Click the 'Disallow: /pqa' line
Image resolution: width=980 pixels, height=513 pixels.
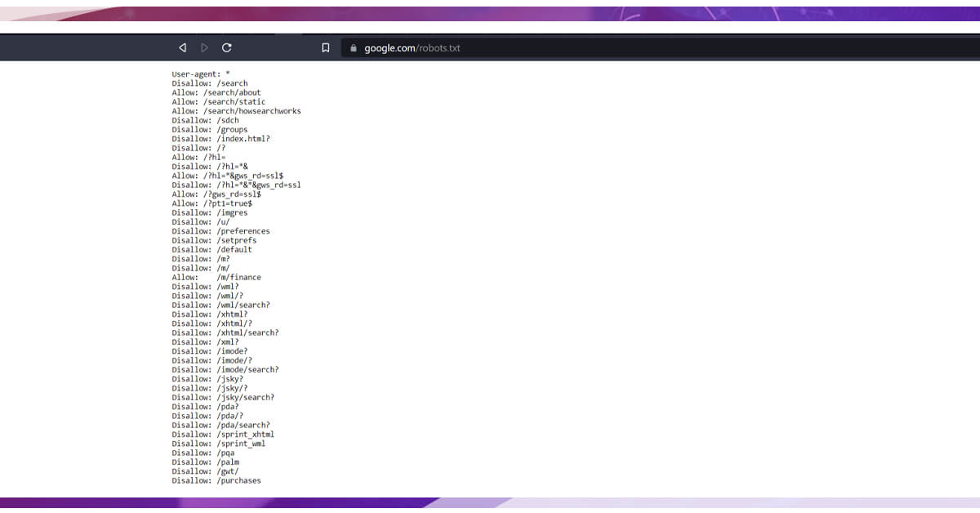tap(203, 453)
